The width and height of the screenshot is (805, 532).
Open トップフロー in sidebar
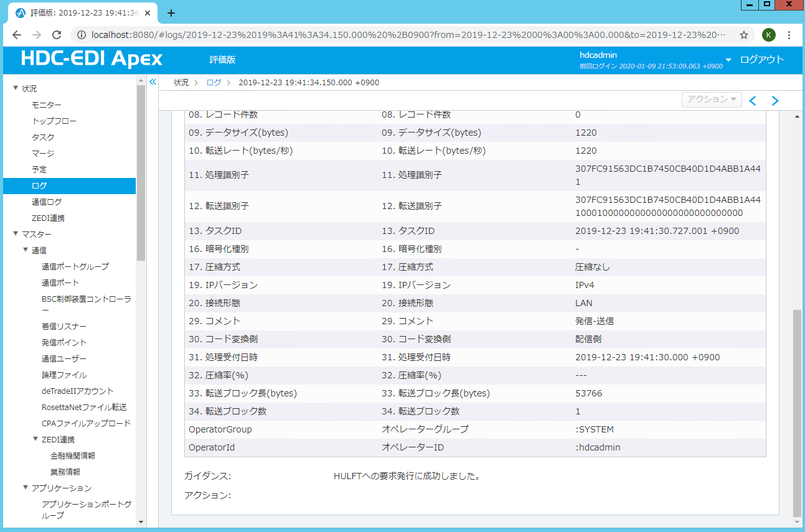(x=54, y=121)
